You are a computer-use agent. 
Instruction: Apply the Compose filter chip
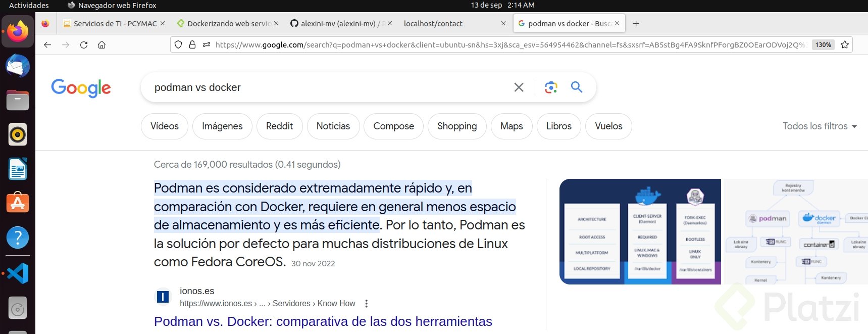point(394,126)
